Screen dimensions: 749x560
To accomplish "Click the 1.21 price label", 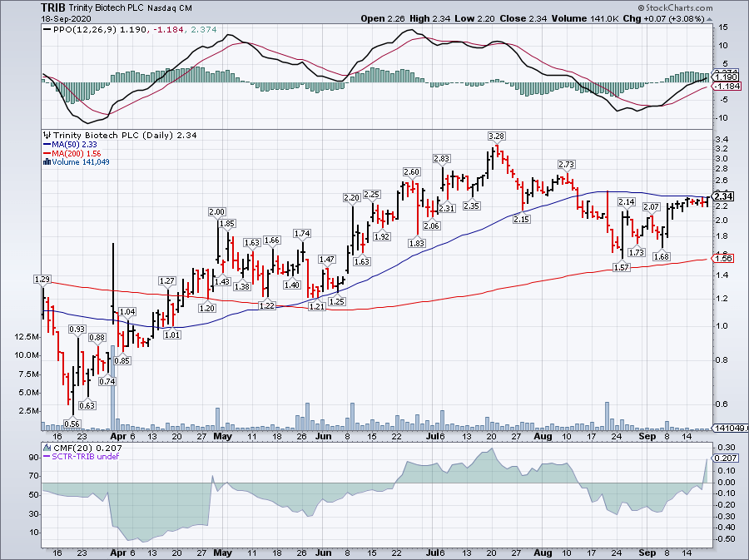I will (x=317, y=306).
